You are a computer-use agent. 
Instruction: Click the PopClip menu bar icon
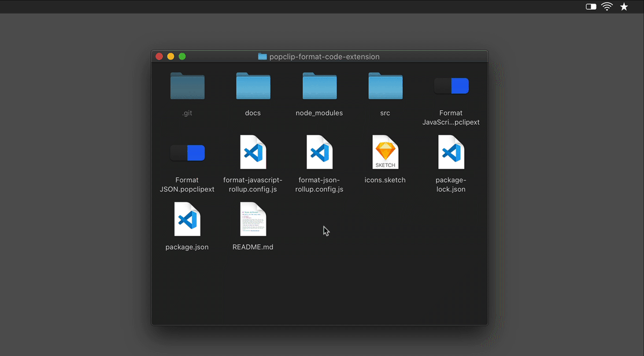pyautogui.click(x=591, y=6)
